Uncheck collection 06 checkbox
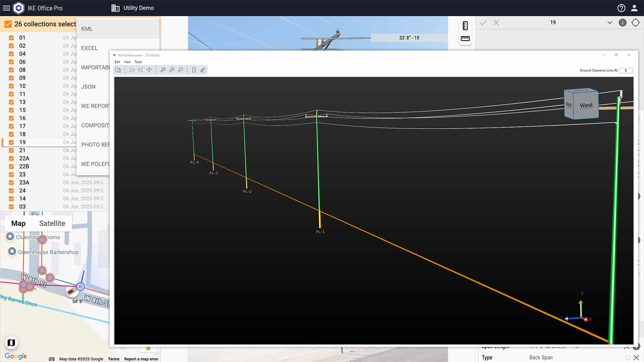 [x=11, y=62]
